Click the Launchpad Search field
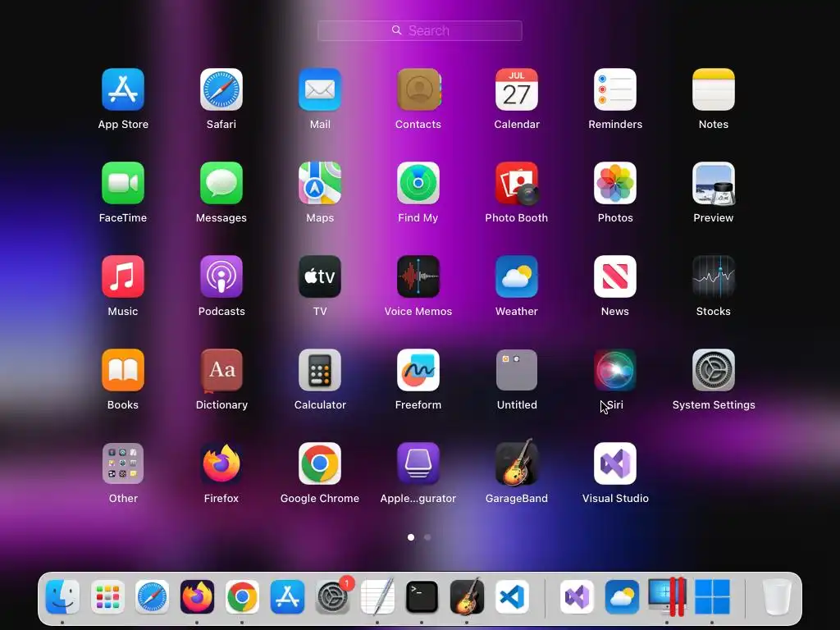The width and height of the screenshot is (840, 630). tap(420, 30)
